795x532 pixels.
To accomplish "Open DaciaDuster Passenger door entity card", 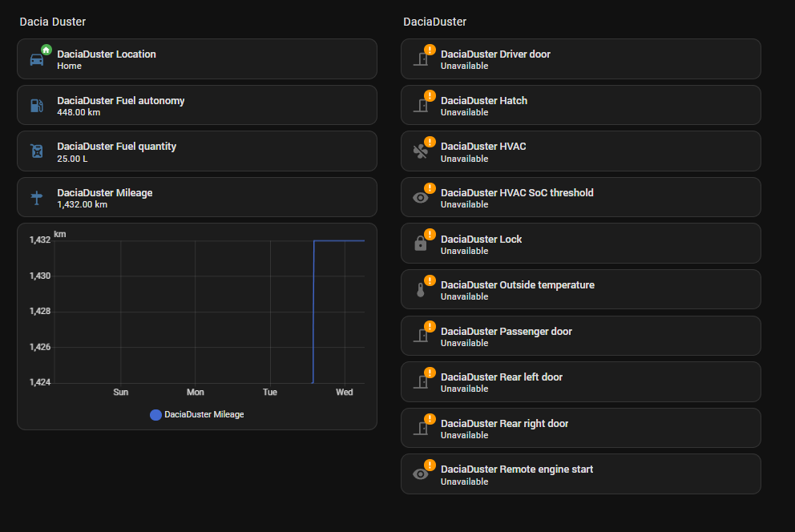I will (x=580, y=336).
